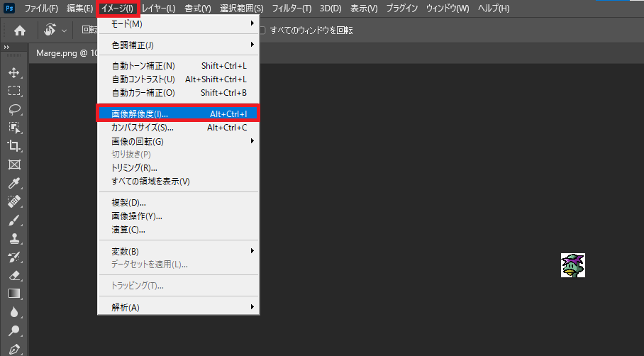Expand the 画像の回転(G) submenu
This screenshot has height=356, width=644.
[x=178, y=141]
